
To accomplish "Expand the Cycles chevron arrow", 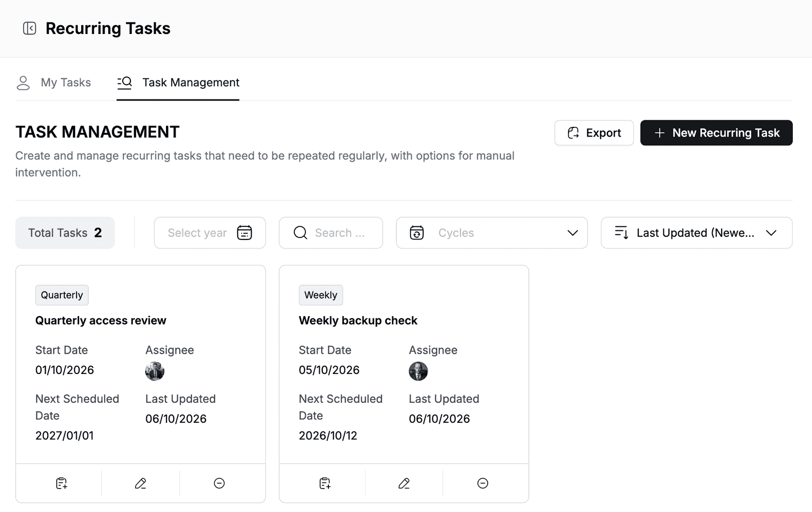I will [572, 233].
